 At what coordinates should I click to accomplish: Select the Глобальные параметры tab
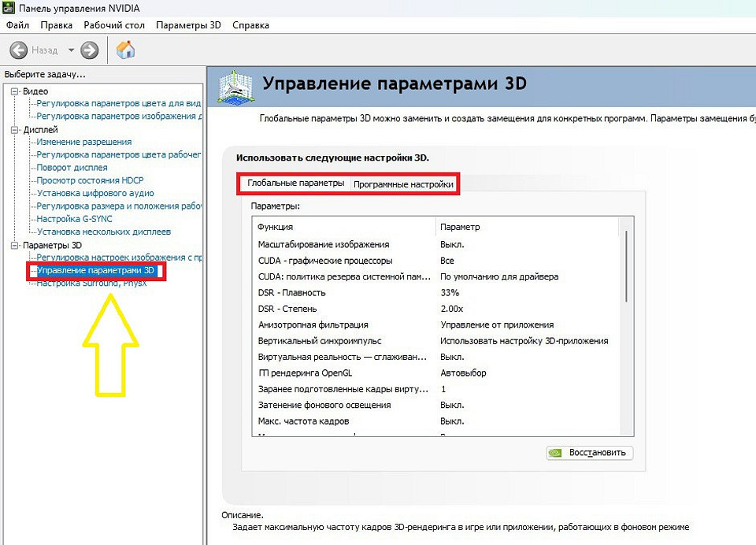click(295, 184)
